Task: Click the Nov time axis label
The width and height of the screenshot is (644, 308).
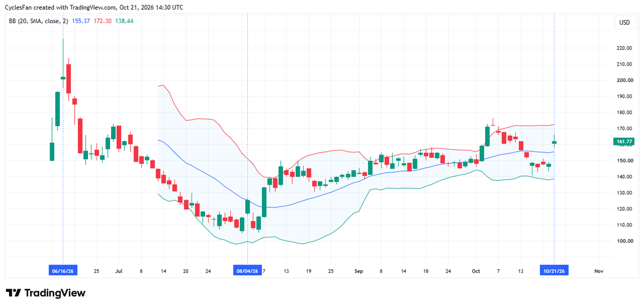Action: (x=599, y=271)
